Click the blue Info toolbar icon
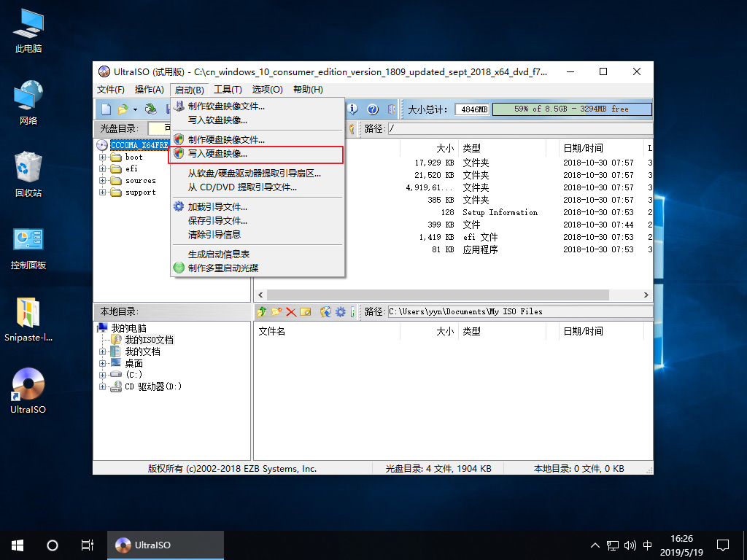 [352, 109]
